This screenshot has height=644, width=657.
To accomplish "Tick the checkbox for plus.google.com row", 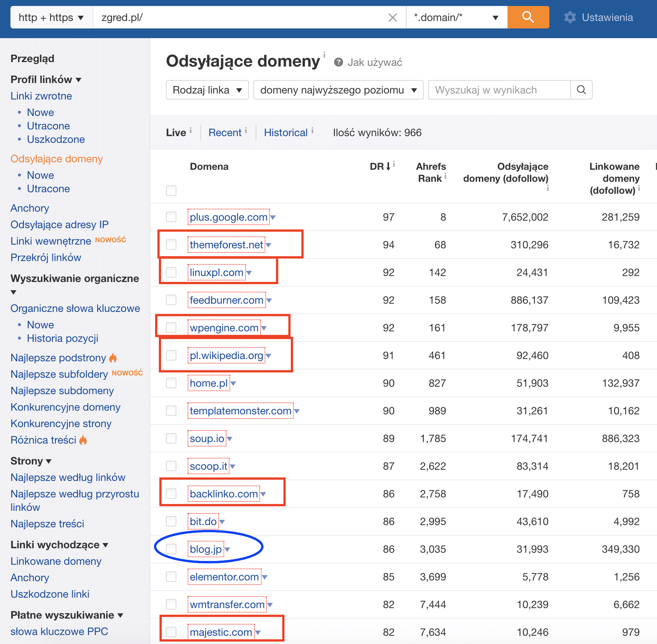I will (x=171, y=217).
